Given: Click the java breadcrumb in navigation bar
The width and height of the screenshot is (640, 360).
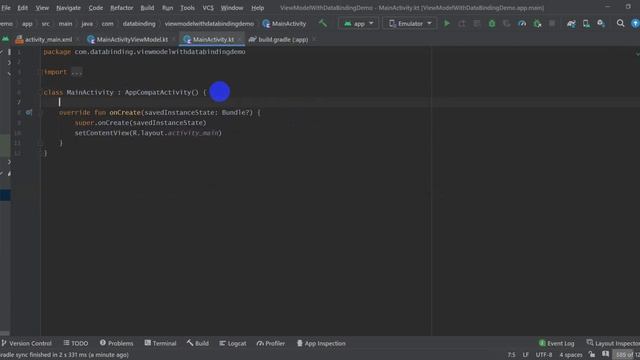Looking at the screenshot, I should pos(87,24).
